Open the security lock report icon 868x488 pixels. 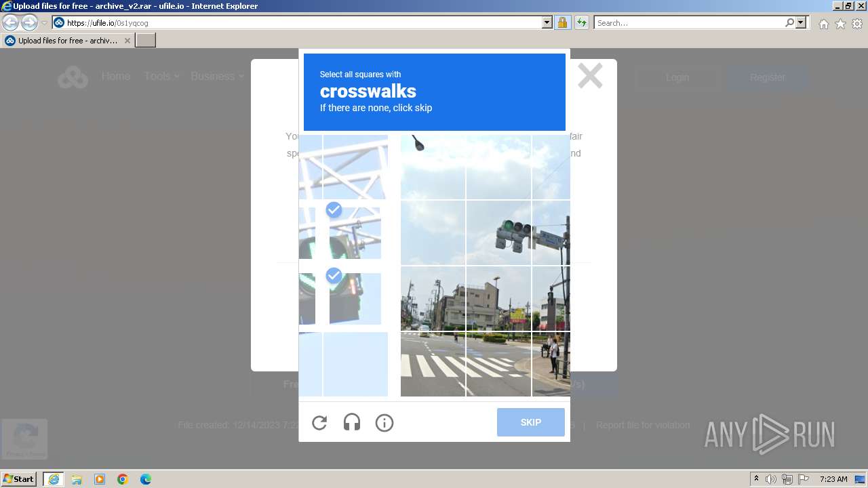(x=562, y=23)
